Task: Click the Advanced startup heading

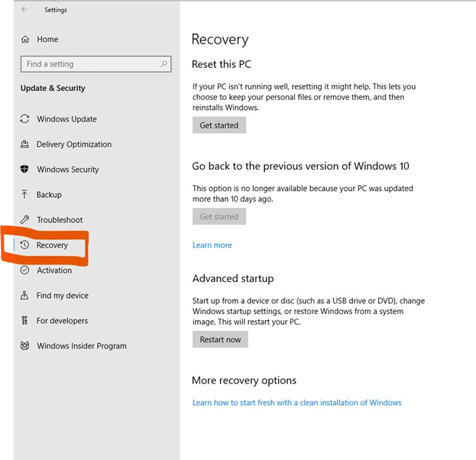Action: 233,278
